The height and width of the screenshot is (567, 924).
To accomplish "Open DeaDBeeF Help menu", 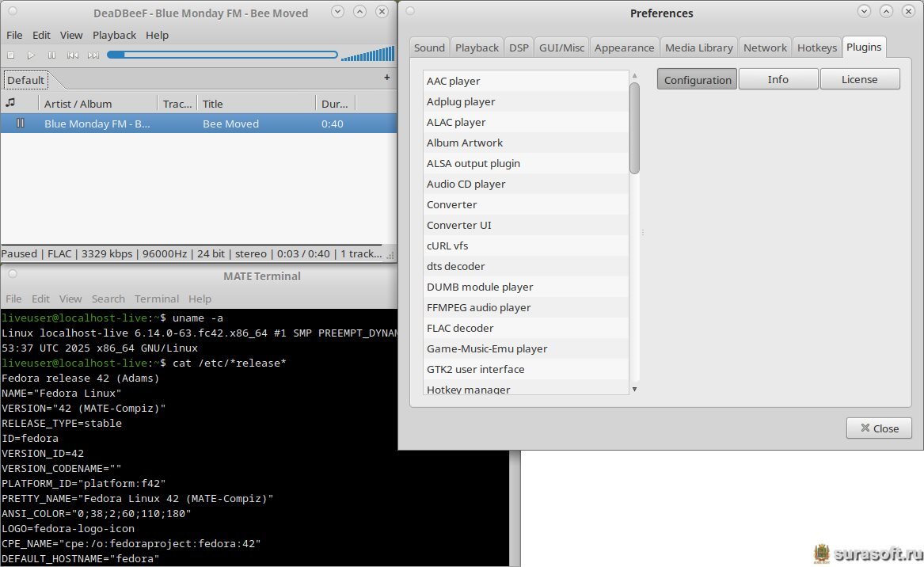I will 157,36.
